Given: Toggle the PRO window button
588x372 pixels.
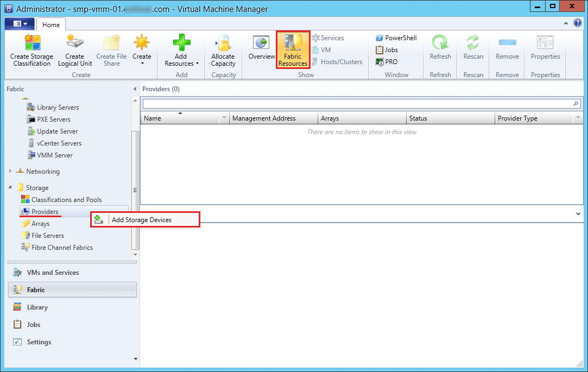Looking at the screenshot, I should 387,62.
